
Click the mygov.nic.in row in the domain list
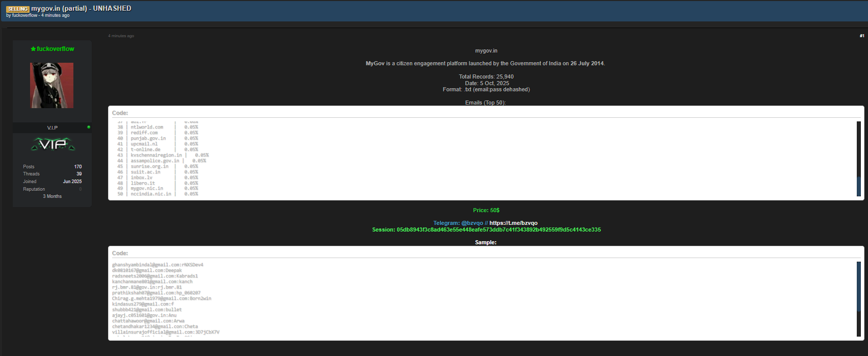157,188
